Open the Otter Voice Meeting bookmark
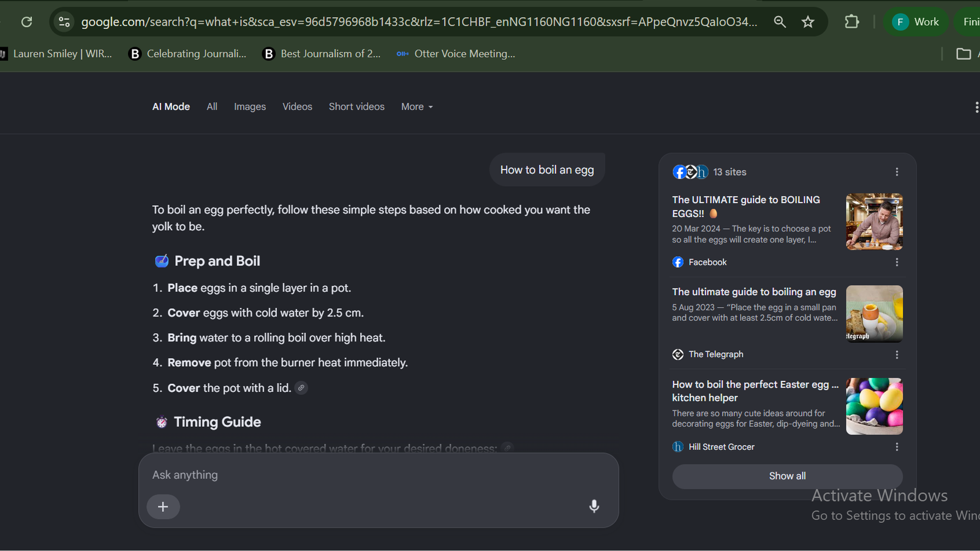The image size is (980, 551). click(456, 54)
